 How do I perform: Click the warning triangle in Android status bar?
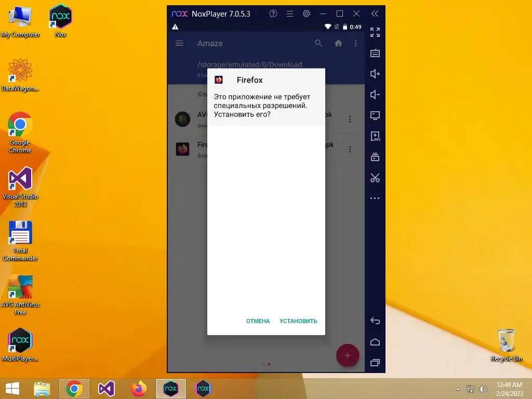pyautogui.click(x=175, y=27)
